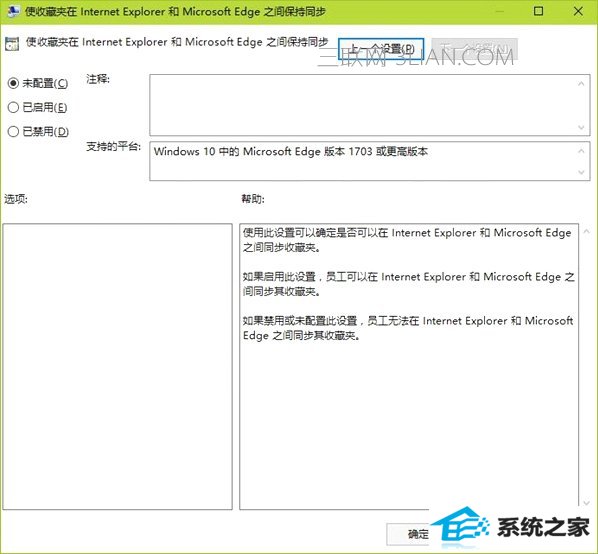Viewport: 598px width, 554px height.
Task: Click the supported platform scroll up arrow
Action: (x=581, y=151)
